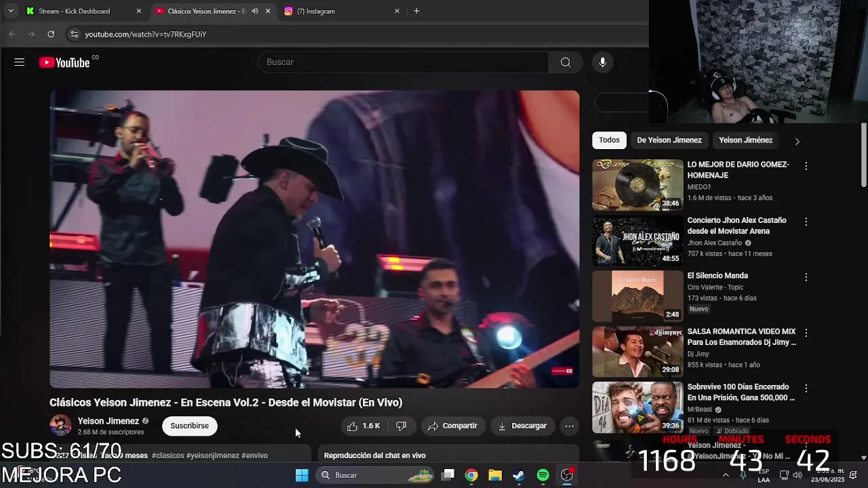Viewport: 868px width, 488px height.
Task: Expand hidden system tray icons chevron
Action: (726, 475)
